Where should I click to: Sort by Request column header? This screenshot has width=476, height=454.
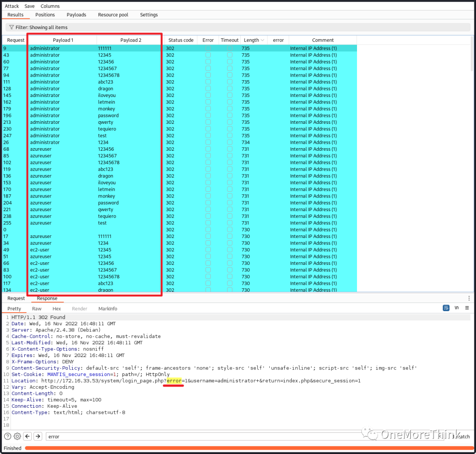pos(15,40)
